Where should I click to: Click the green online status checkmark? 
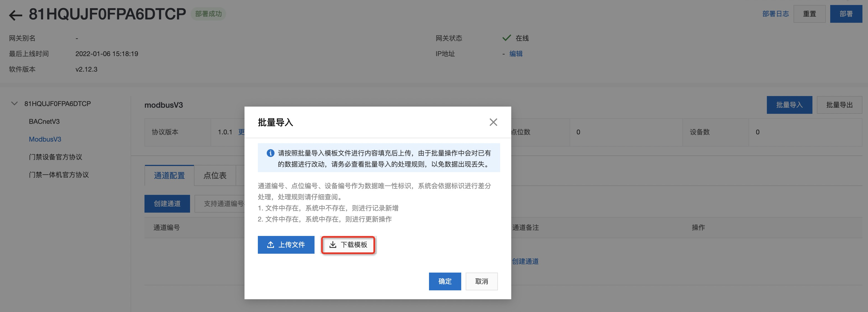tap(506, 38)
